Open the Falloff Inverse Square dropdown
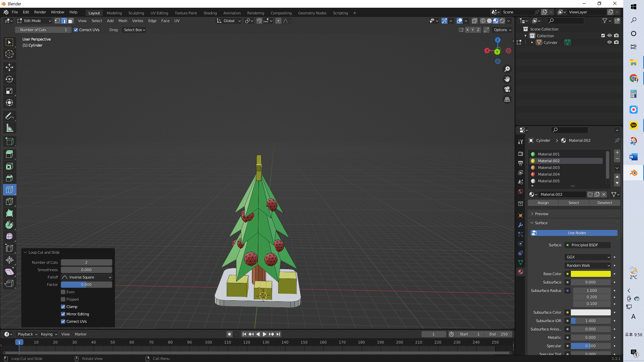Image resolution: width=644 pixels, height=362 pixels. point(87,277)
